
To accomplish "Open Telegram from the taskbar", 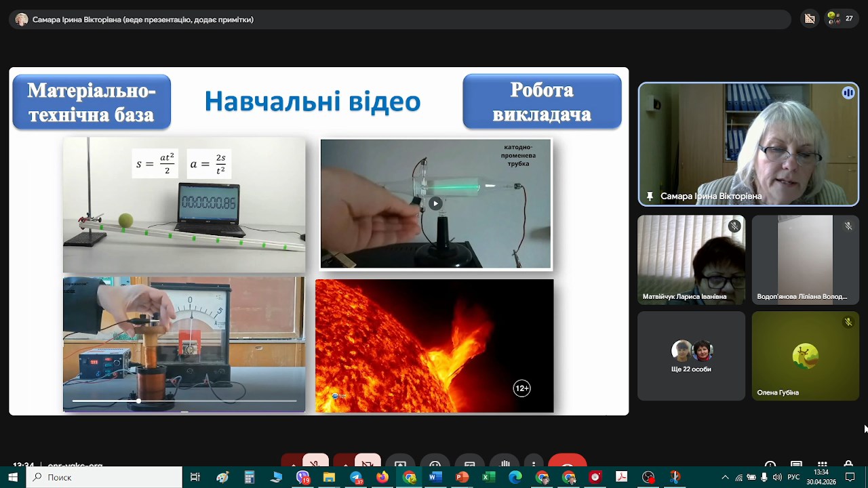I will pos(356,477).
